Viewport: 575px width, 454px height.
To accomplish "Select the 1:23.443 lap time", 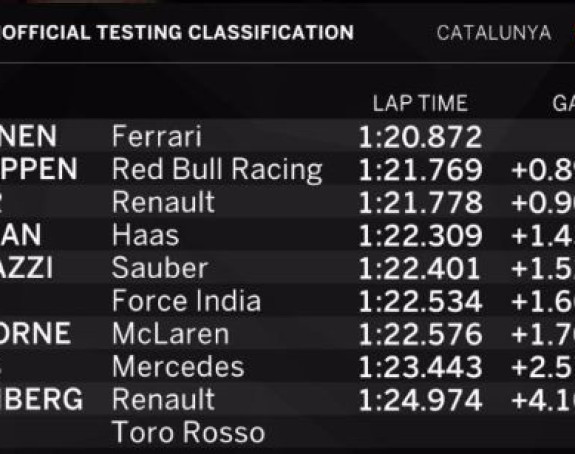I will coord(420,367).
